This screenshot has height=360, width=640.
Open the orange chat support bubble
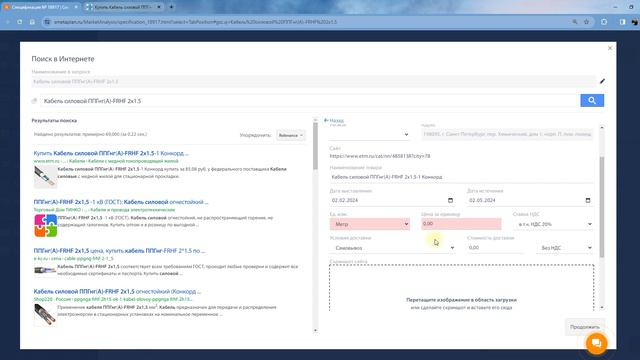coord(596,343)
